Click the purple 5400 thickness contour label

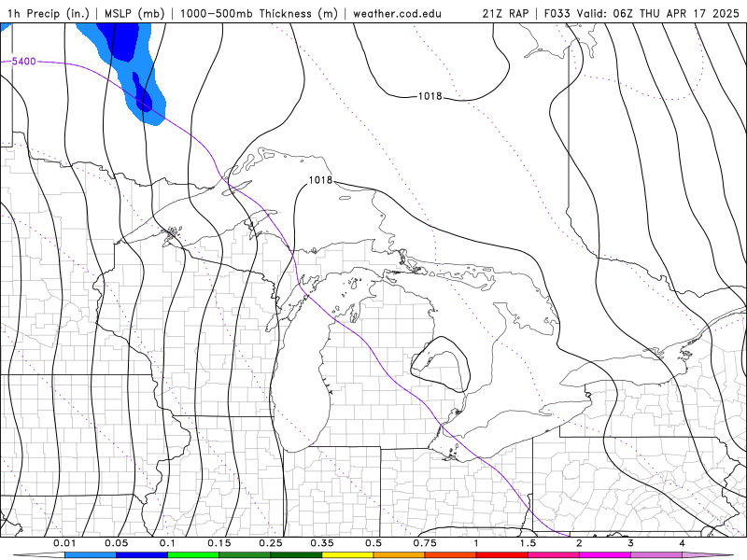click(x=24, y=62)
